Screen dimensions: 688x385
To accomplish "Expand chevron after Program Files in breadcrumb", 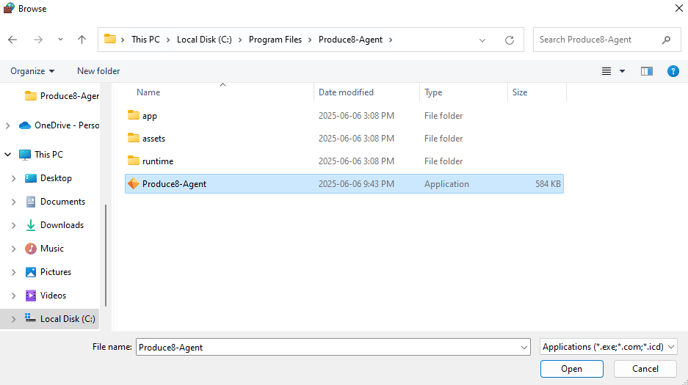I will click(310, 40).
